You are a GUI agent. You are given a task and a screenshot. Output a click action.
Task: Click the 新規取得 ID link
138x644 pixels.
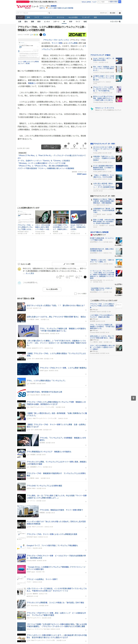[x=54, y=6]
